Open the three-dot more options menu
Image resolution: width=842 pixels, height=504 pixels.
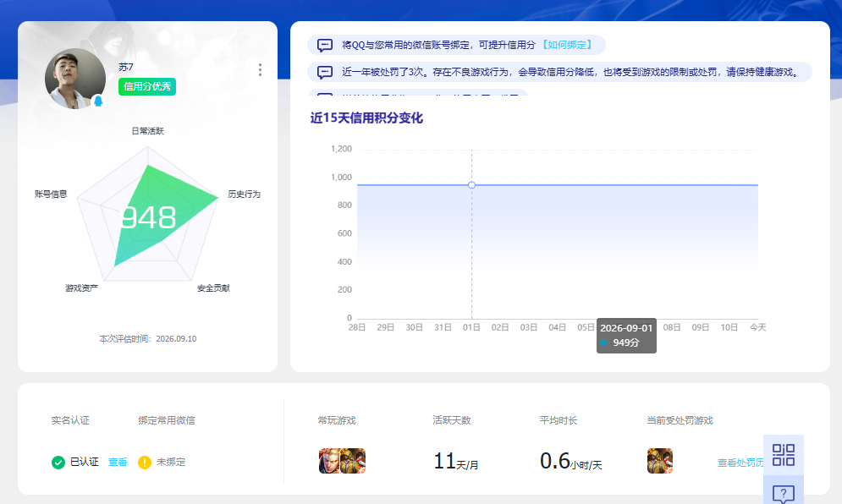260,70
